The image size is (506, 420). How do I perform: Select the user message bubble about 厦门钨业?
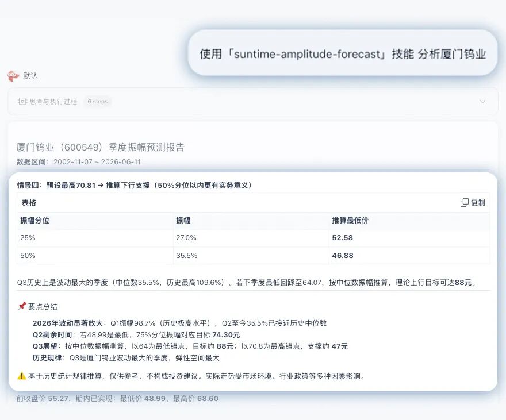[343, 53]
